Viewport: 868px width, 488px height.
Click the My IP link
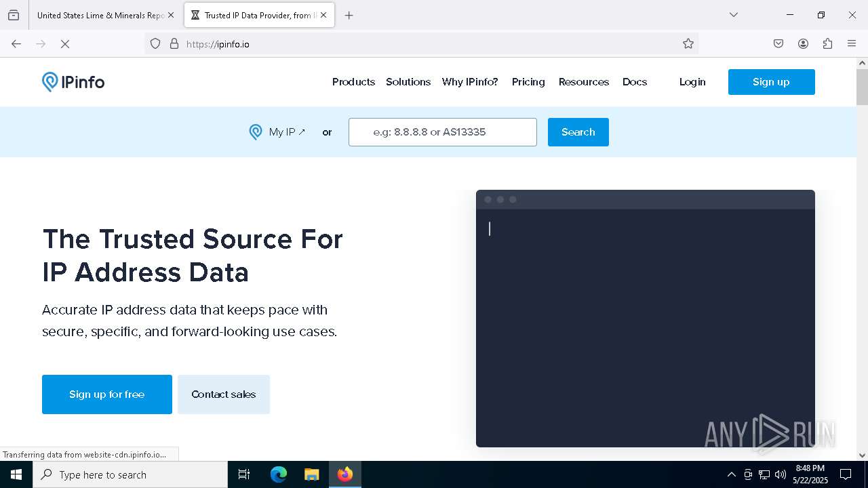[x=288, y=132]
